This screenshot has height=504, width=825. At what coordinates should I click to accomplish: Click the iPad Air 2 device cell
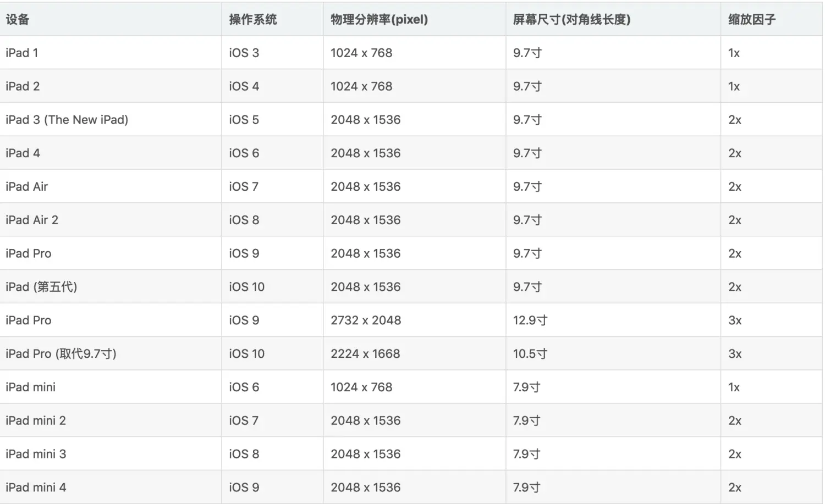[32, 220]
